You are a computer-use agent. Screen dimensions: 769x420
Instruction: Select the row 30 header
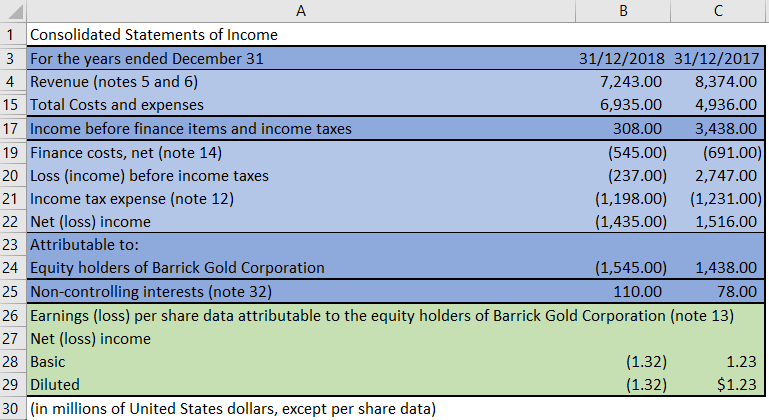[x=12, y=408]
